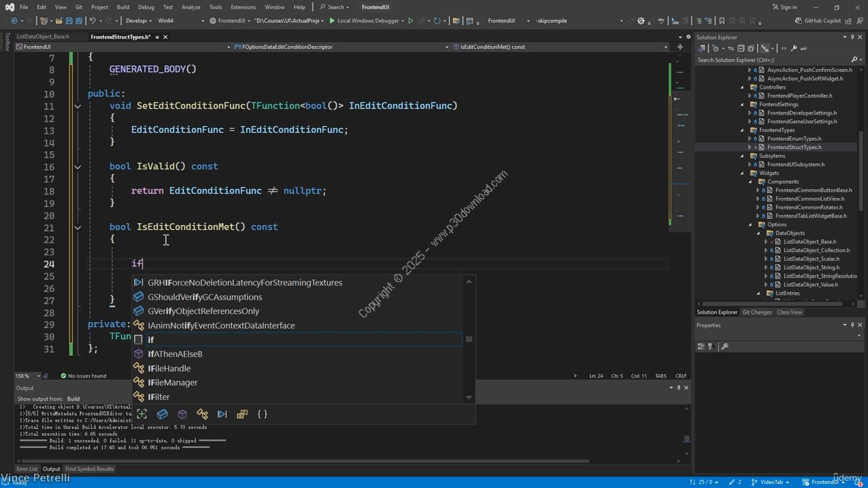
Task: Click the Undo arrow icon
Action: tap(93, 21)
